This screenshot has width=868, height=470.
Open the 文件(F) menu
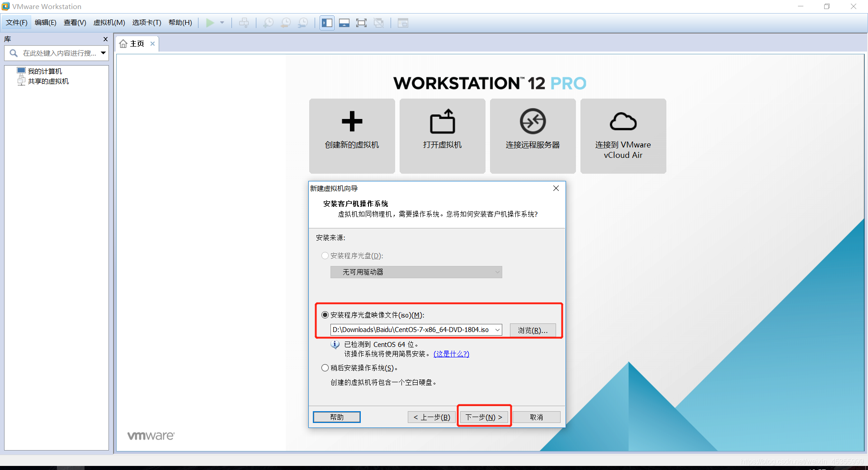pyautogui.click(x=17, y=23)
